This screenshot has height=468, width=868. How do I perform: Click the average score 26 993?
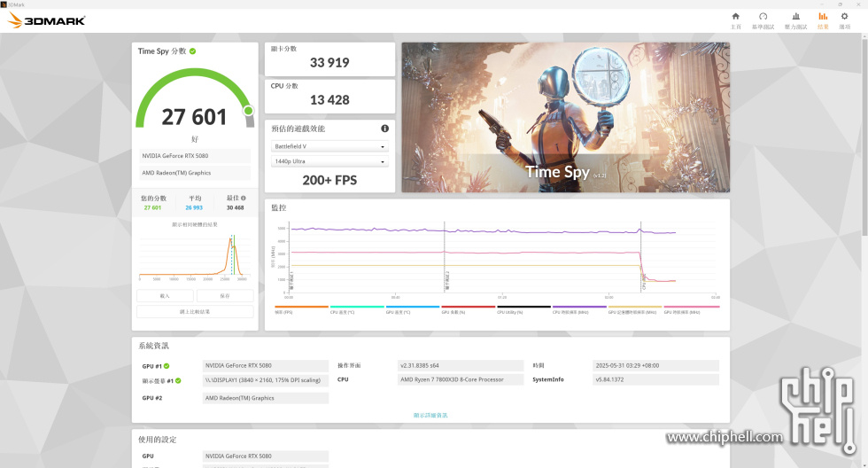coord(194,207)
